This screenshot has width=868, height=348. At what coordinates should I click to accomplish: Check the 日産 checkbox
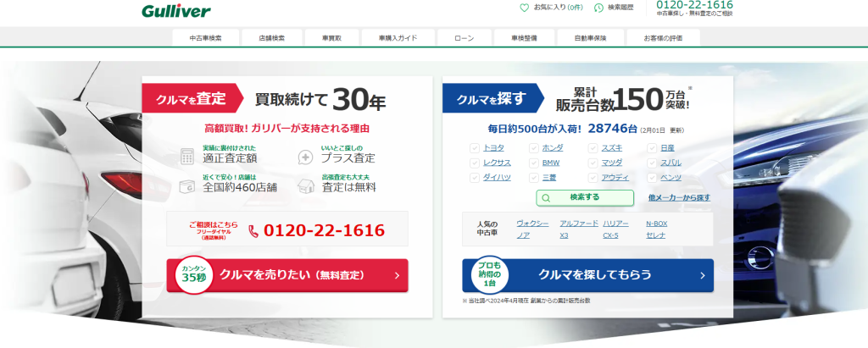(x=652, y=147)
